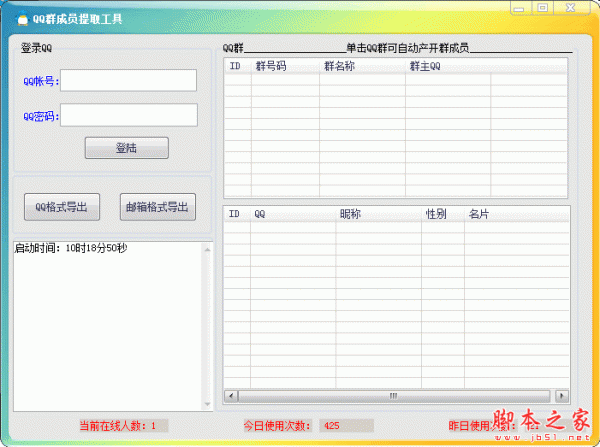Click the QQ column header in member table
This screenshot has width=600, height=447.
tap(293, 214)
